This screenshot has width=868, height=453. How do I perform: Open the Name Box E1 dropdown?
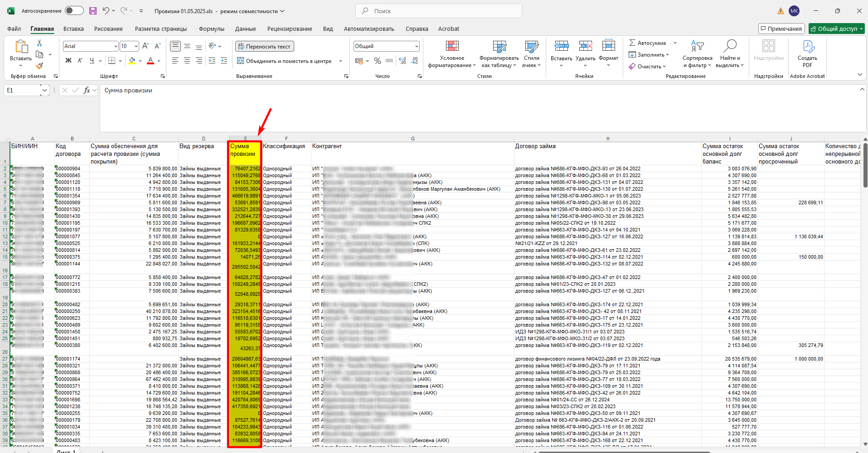pos(44,90)
